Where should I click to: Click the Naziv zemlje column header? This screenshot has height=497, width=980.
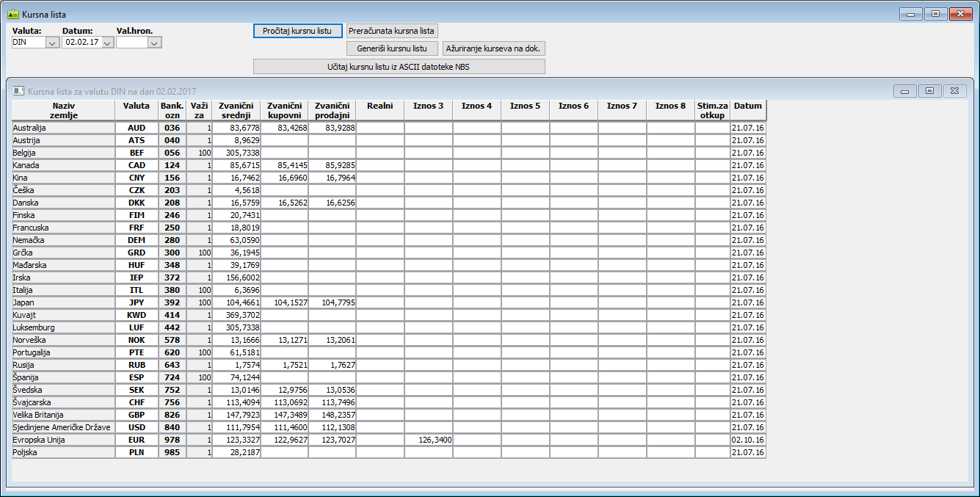click(63, 110)
